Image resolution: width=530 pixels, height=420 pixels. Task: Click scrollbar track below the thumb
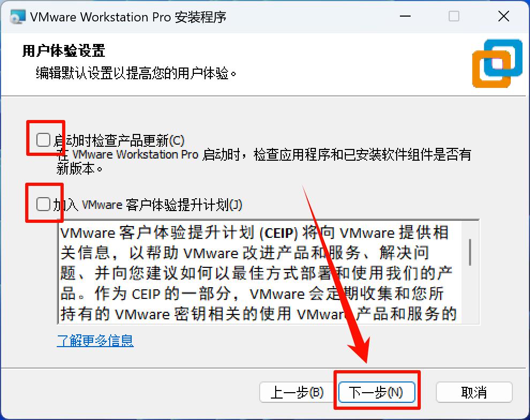pyautogui.click(x=470, y=294)
